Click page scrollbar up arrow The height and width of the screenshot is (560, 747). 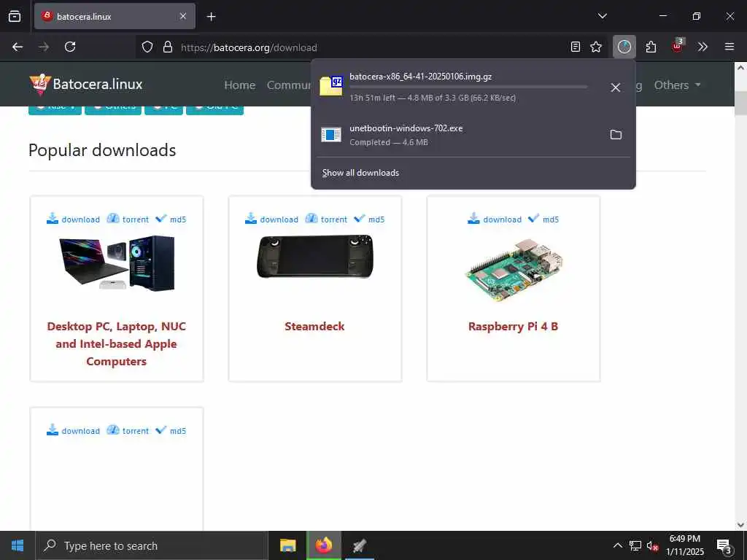(x=741, y=68)
